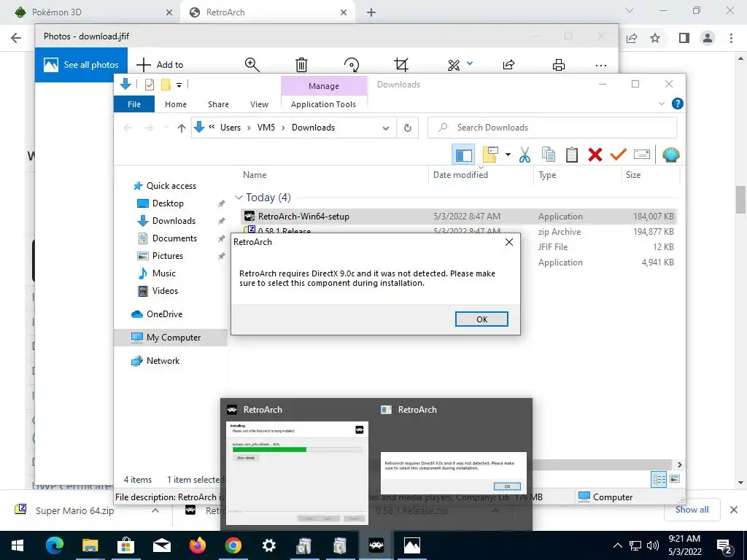Open the Share ribbon tab

(x=218, y=104)
